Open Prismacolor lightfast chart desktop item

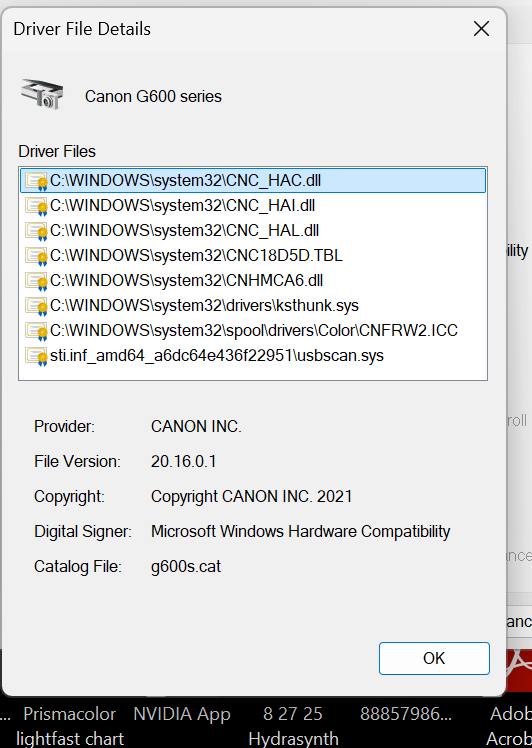70,726
